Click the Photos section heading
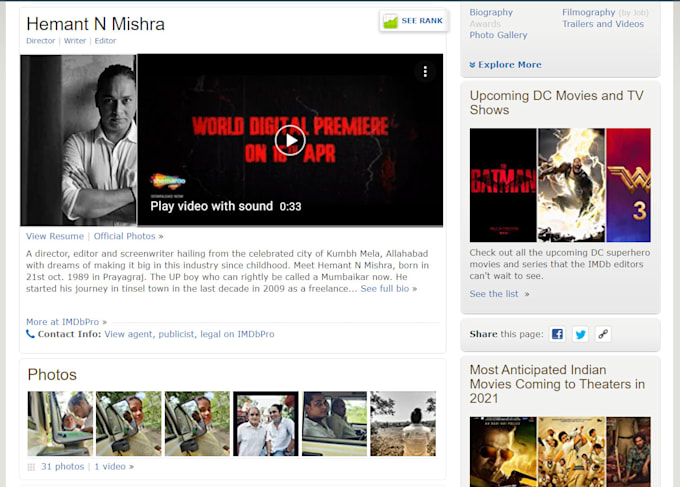The height and width of the screenshot is (487, 680). pyautogui.click(x=52, y=375)
